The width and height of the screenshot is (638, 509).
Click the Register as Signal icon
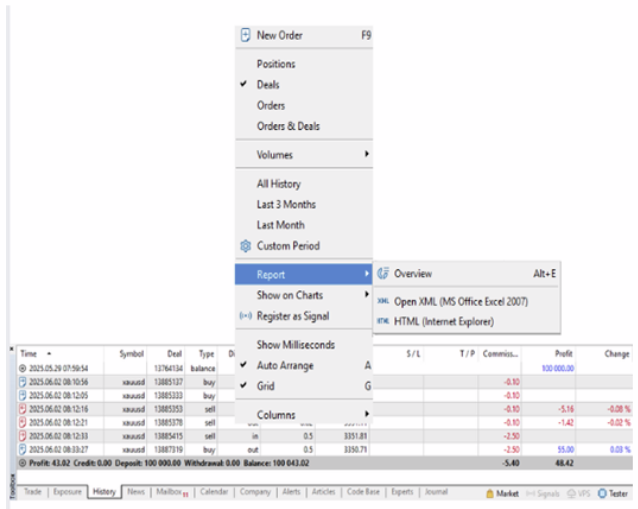pos(245,316)
